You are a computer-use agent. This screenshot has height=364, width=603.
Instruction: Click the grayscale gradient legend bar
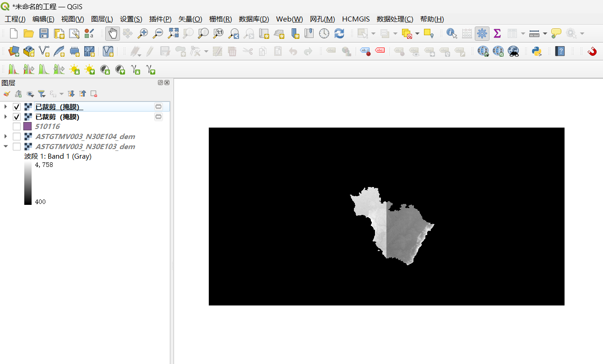[28, 183]
